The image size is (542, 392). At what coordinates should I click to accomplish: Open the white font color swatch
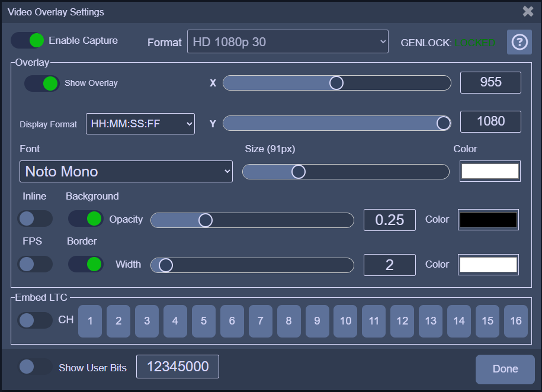point(490,171)
